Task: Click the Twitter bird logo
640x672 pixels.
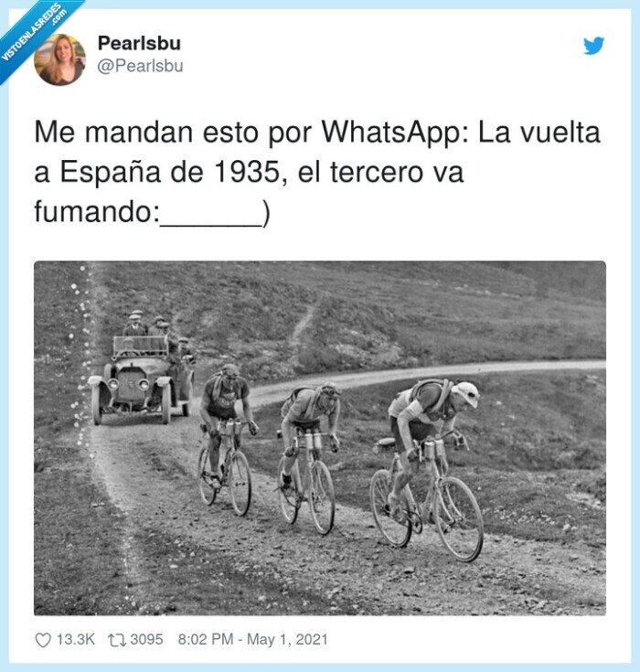Action: point(593,46)
